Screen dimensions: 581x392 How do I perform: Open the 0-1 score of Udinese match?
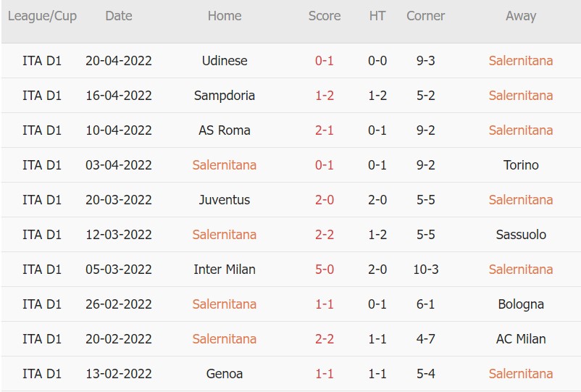(325, 61)
